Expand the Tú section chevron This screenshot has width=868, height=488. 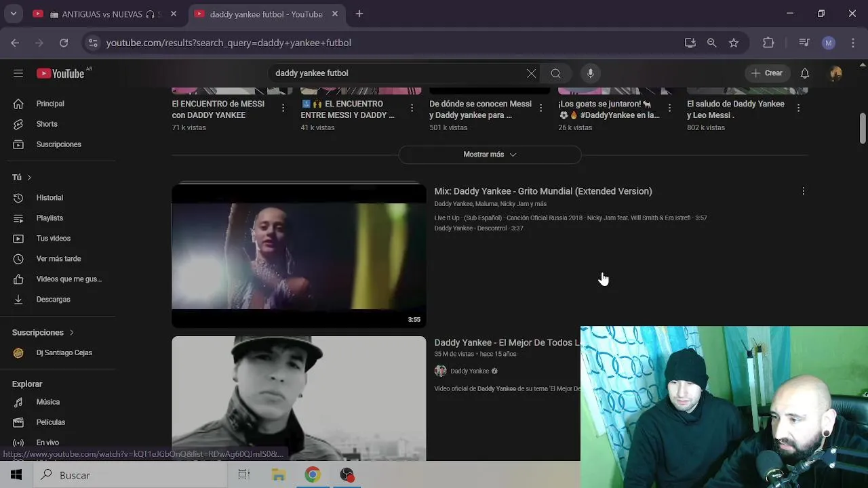click(x=29, y=178)
